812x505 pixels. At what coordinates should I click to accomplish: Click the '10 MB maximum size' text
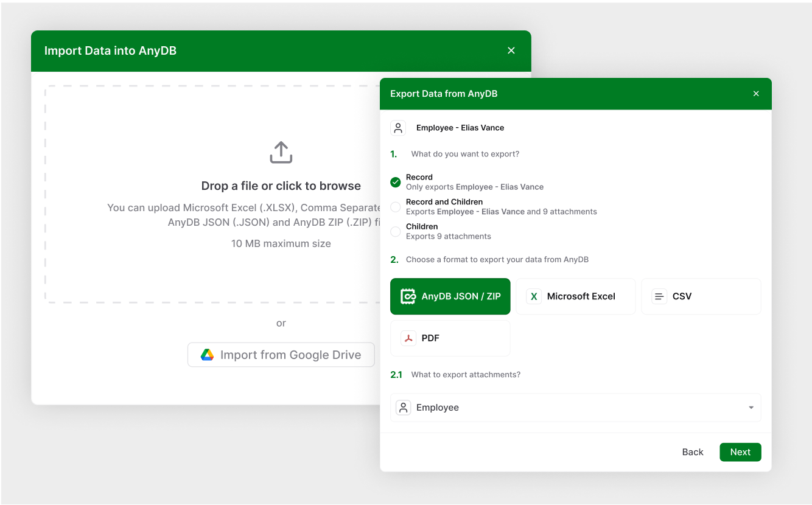pos(281,243)
